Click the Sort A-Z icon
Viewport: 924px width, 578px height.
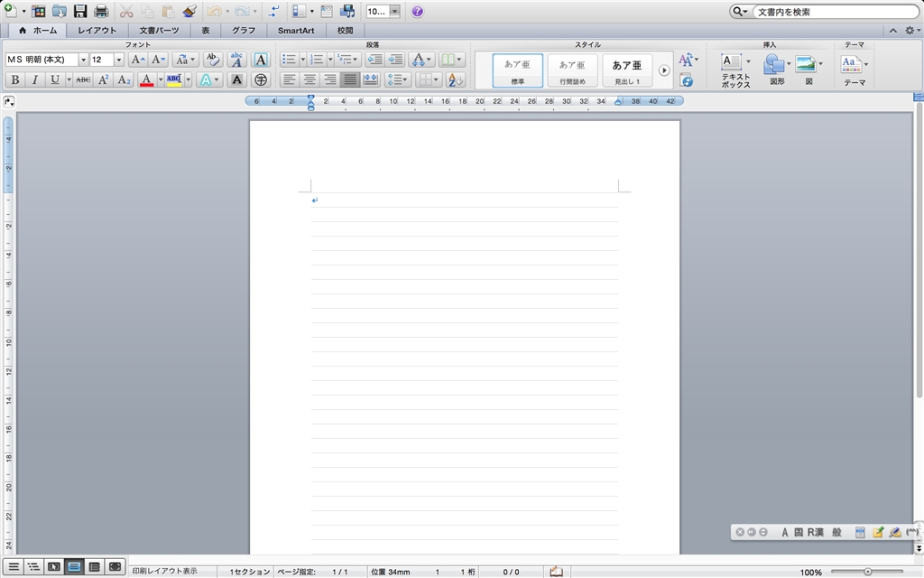click(456, 79)
